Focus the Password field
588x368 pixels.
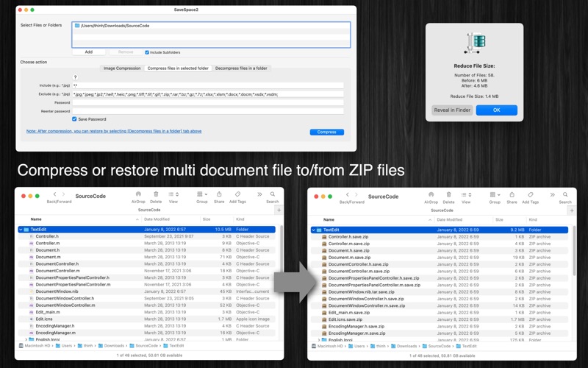pyautogui.click(x=208, y=102)
